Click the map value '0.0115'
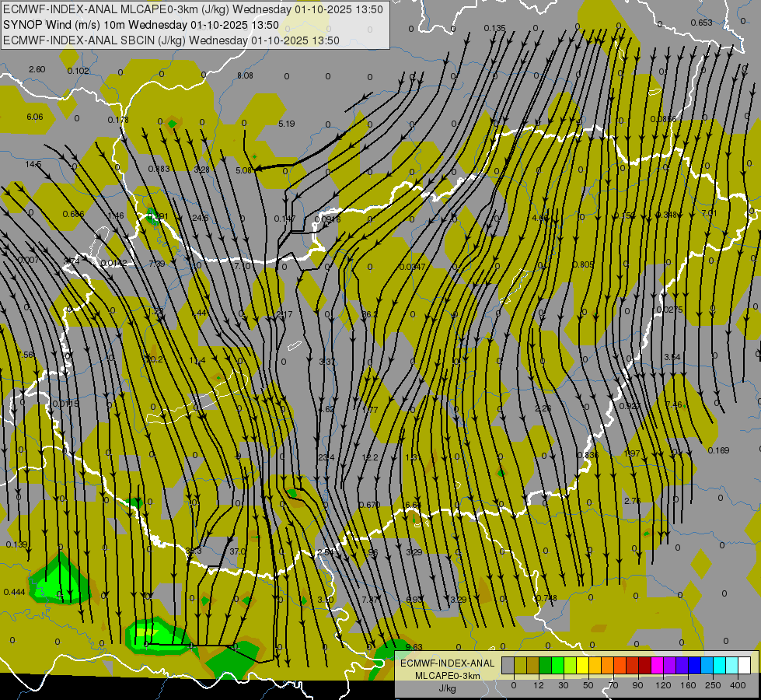The width and height of the screenshot is (761, 700). (x=65, y=404)
